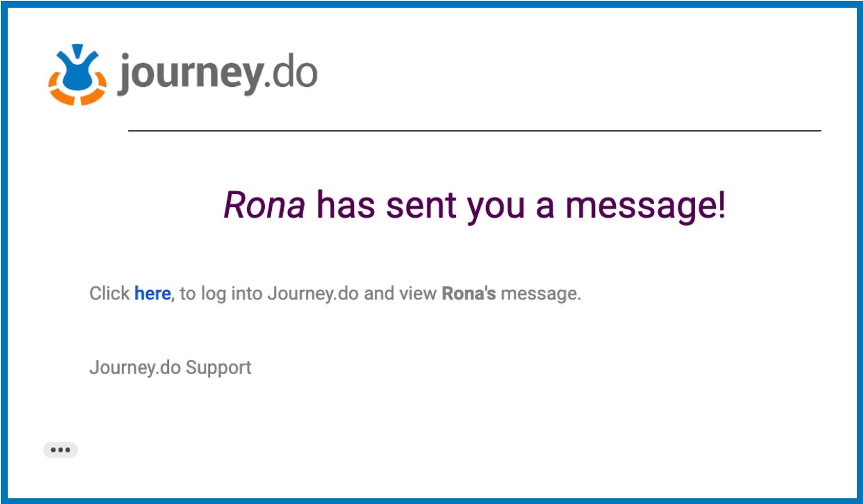This screenshot has width=863, height=504.
Task: Click the bold 'Rona's' text in the sentence
Action: click(x=469, y=294)
